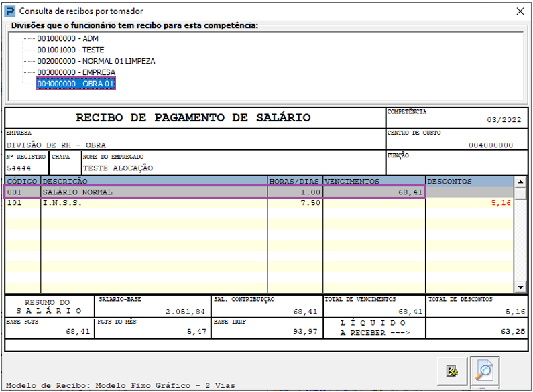Click total de descontos value 5,16

tap(515, 312)
